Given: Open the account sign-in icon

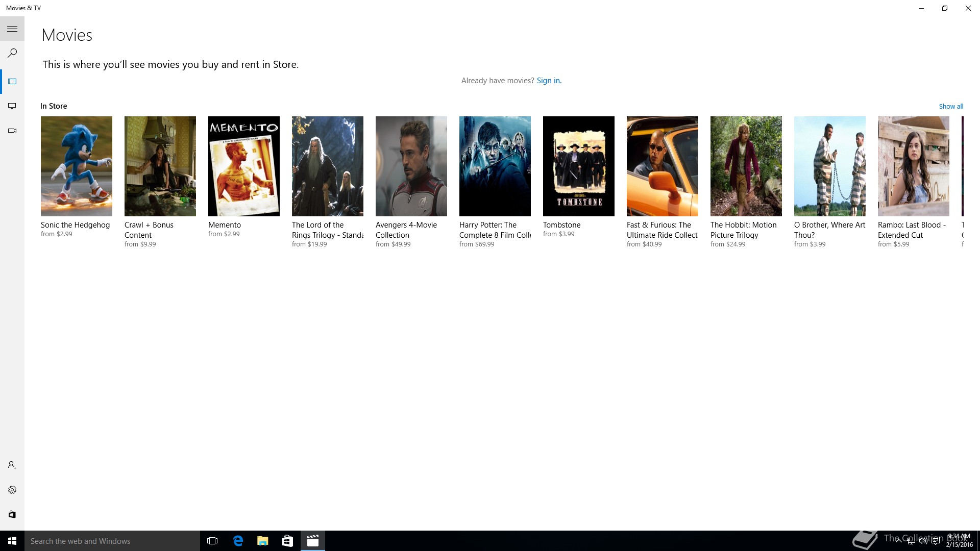Looking at the screenshot, I should [12, 465].
